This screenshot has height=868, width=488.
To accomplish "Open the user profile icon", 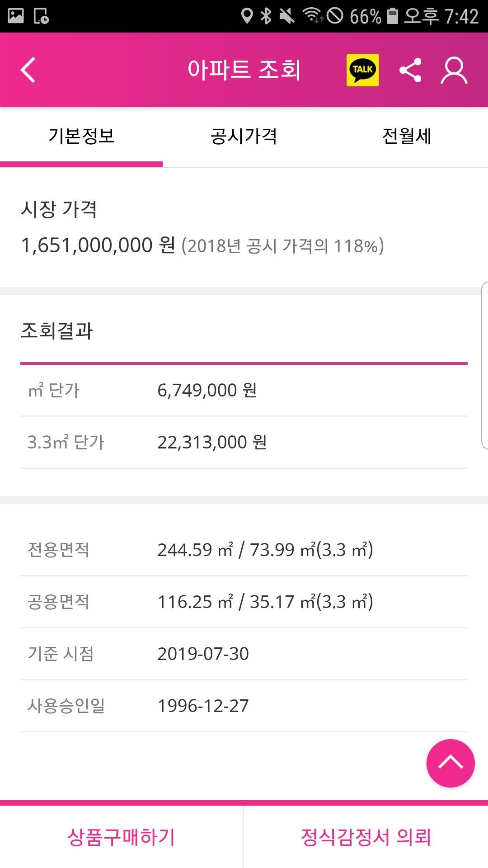I will (454, 70).
